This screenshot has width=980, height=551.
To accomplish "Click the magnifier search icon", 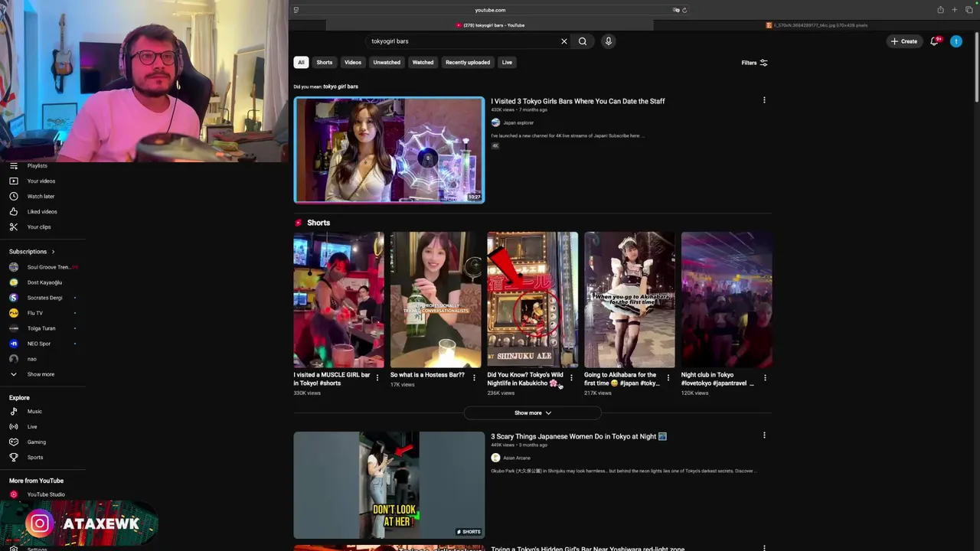I will (x=583, y=41).
